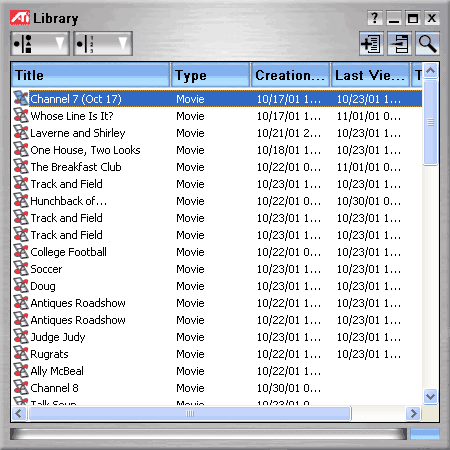This screenshot has width=450, height=450.
Task: Click the movie icon beside Laverne and Shirley
Action: pyautogui.click(x=21, y=133)
